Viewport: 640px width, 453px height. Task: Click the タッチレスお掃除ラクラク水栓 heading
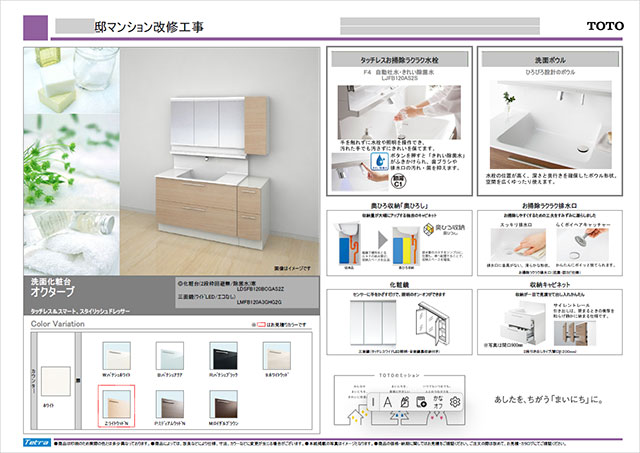400,60
